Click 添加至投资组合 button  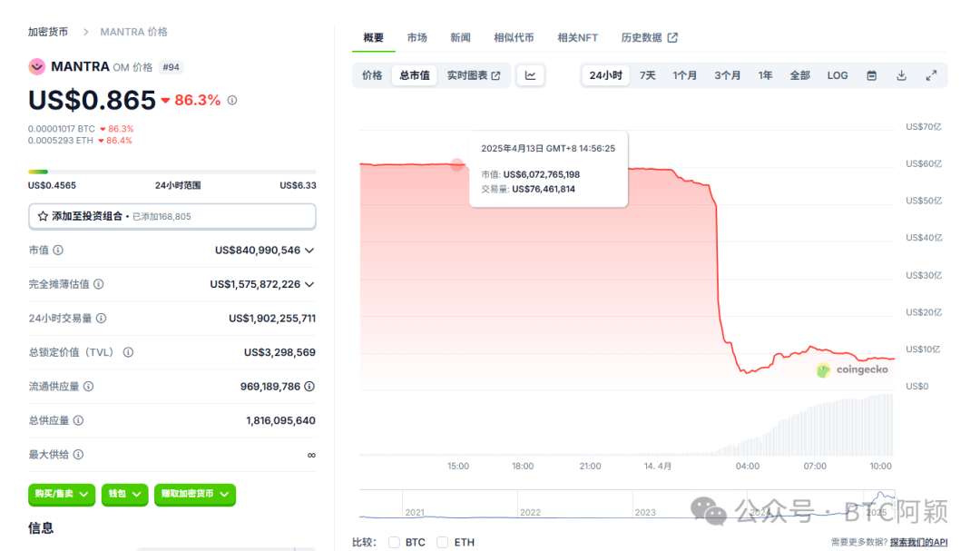[x=171, y=216]
